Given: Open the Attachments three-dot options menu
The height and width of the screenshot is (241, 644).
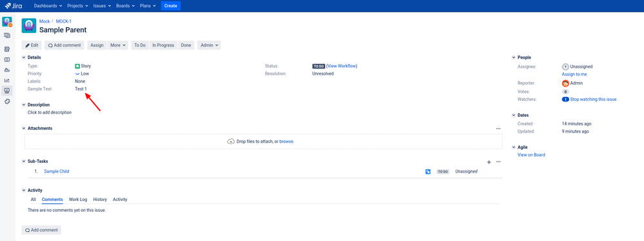Looking at the screenshot, I should 498,129.
